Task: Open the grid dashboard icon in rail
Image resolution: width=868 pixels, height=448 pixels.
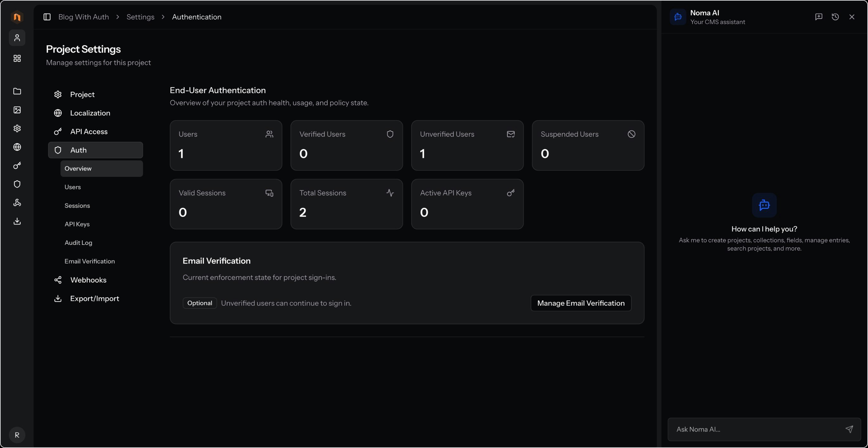Action: [x=17, y=58]
